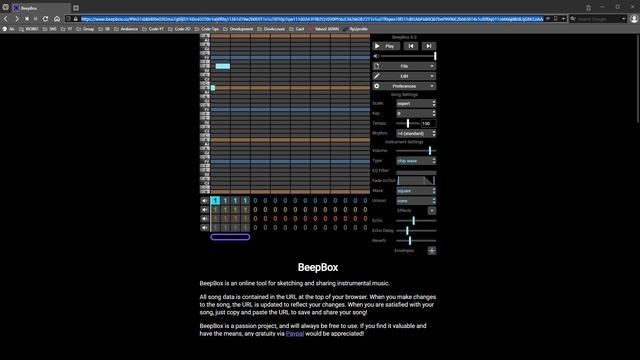Go to browser home page
Viewport: 640px width, 360px height.
[x=57, y=19]
